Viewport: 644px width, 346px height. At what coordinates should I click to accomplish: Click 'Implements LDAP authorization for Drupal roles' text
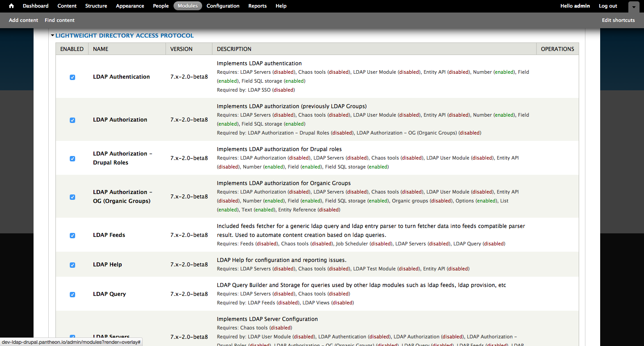pos(280,149)
